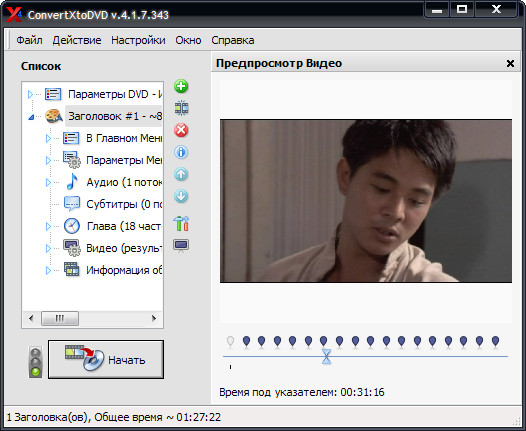Click the Видео monitor gear icon

[72, 248]
